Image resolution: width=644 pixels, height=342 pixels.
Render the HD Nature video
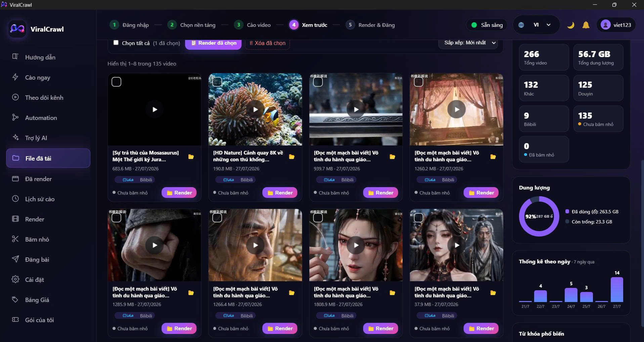pyautogui.click(x=280, y=193)
